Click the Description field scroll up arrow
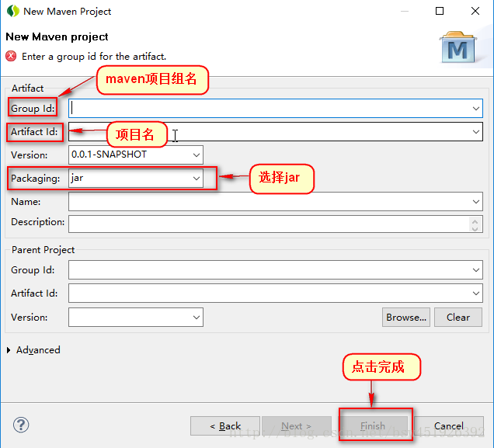Screen dimensions: 494x448 coord(475,221)
